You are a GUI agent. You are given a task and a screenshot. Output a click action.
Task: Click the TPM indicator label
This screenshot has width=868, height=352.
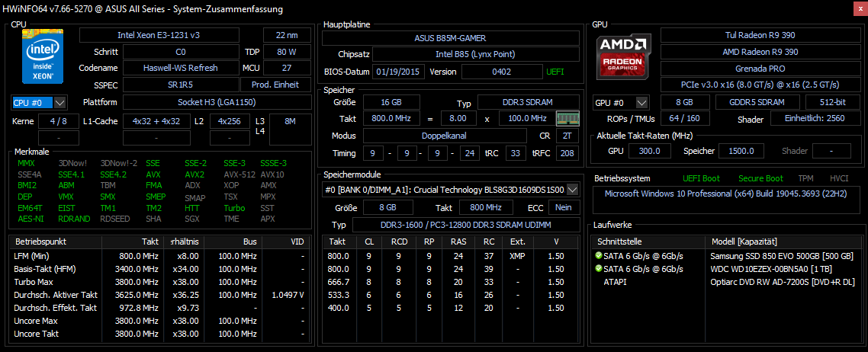[805, 178]
